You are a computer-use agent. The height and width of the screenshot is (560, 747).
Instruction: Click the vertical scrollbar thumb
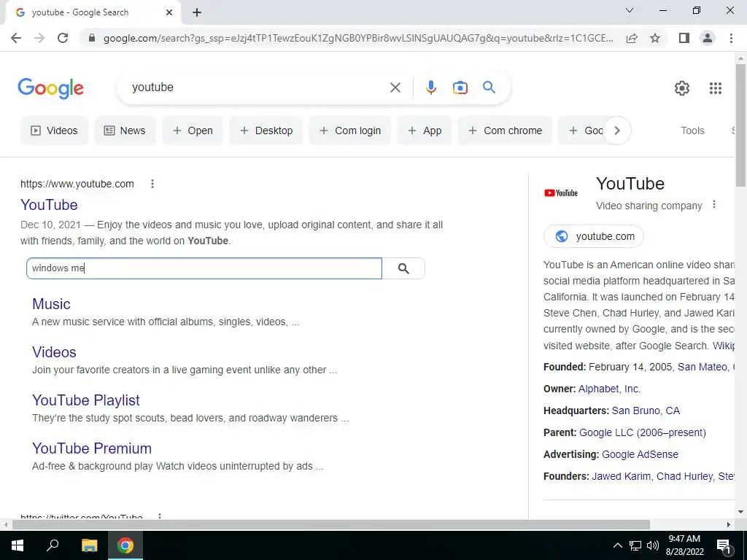click(740, 125)
